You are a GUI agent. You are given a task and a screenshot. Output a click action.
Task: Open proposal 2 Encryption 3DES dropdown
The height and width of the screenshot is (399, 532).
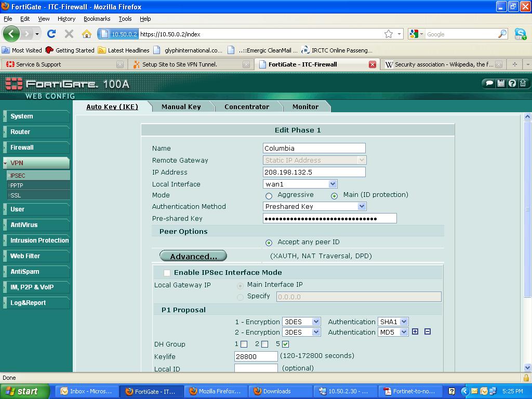(301, 332)
